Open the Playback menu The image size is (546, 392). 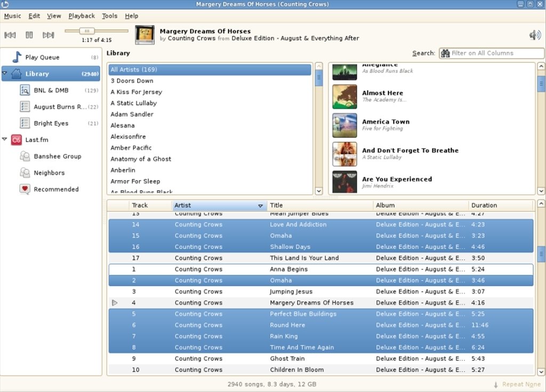tap(82, 16)
